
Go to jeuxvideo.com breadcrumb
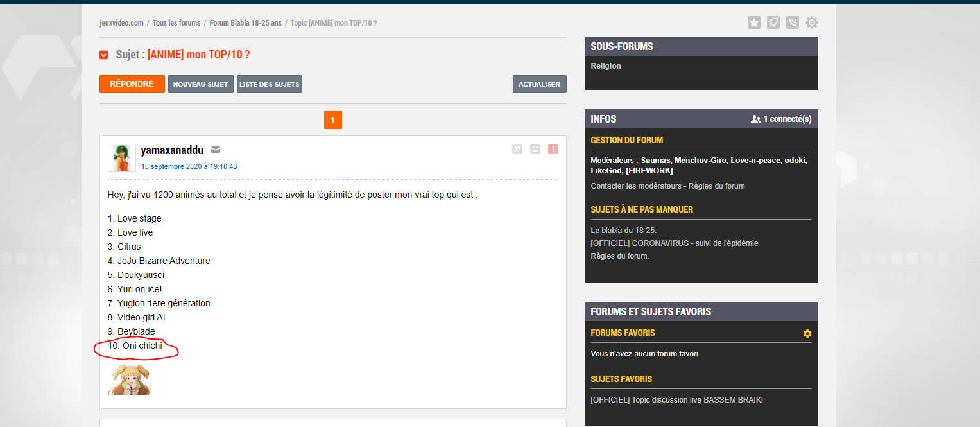coord(121,23)
